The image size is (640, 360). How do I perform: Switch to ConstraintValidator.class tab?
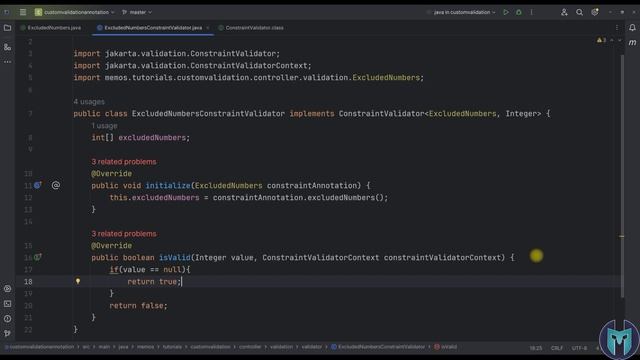pos(251,28)
